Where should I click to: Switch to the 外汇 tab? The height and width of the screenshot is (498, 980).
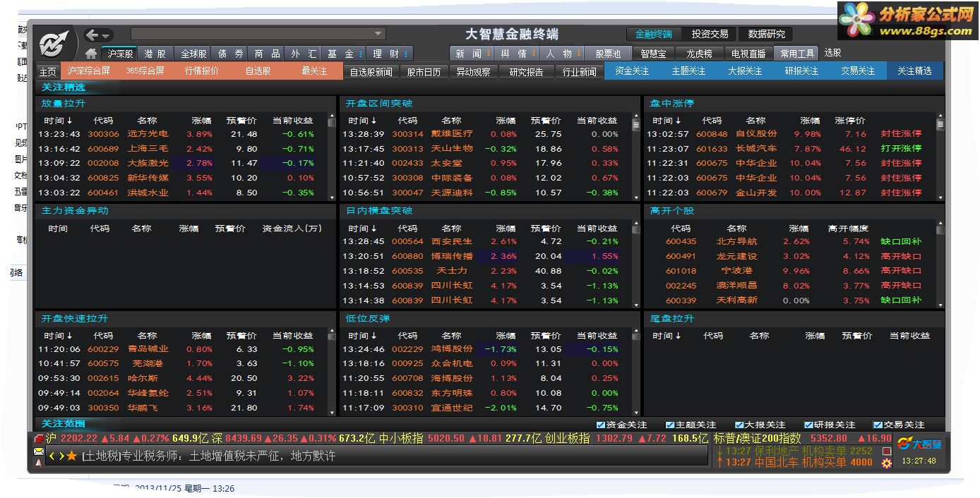click(304, 54)
